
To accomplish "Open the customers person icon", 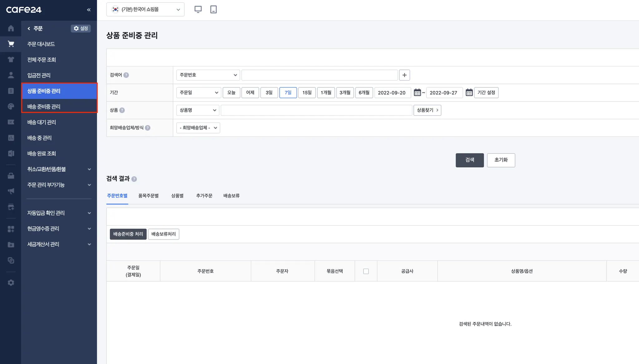I will [11, 75].
